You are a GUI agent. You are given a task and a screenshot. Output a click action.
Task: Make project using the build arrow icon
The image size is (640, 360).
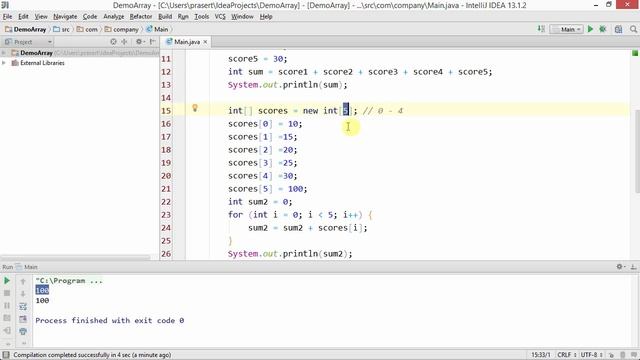[x=541, y=29]
